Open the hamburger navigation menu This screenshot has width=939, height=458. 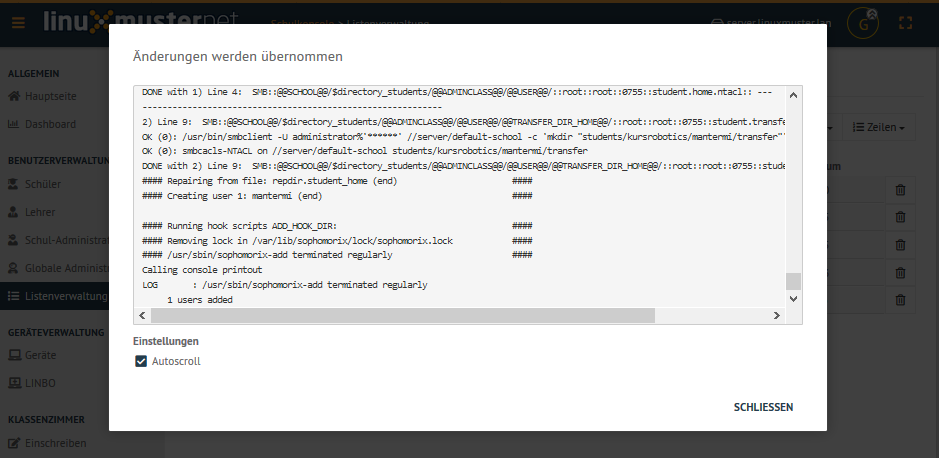[18, 23]
